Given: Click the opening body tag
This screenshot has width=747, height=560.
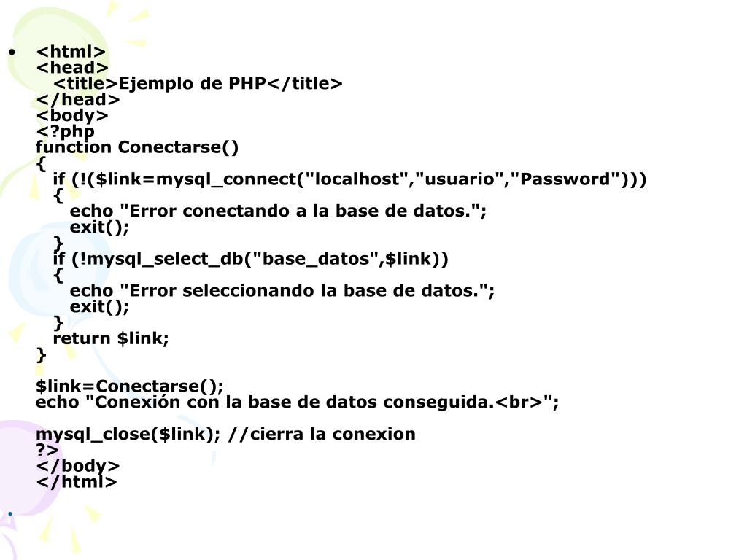Looking at the screenshot, I should (x=72, y=116).
